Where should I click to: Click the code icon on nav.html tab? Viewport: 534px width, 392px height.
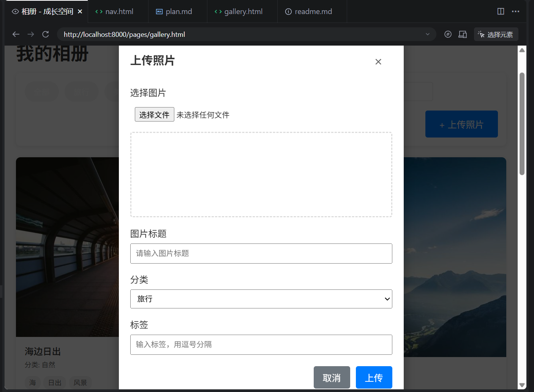tap(99, 11)
